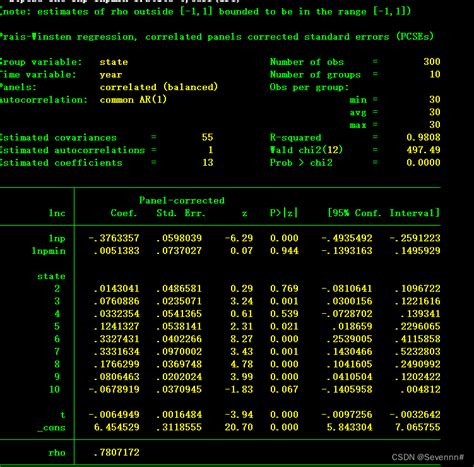Click the Wald chi2(12) value 497.49
474x467 pixels.
point(423,150)
